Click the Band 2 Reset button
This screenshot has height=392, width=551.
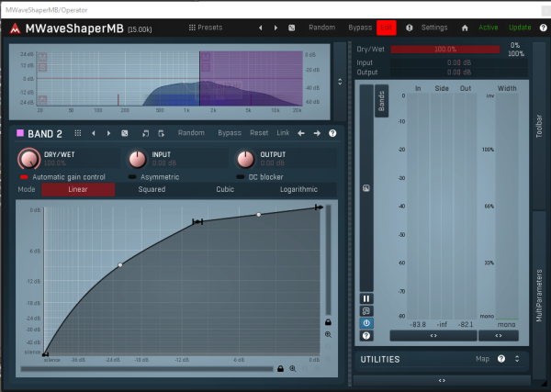[259, 133]
